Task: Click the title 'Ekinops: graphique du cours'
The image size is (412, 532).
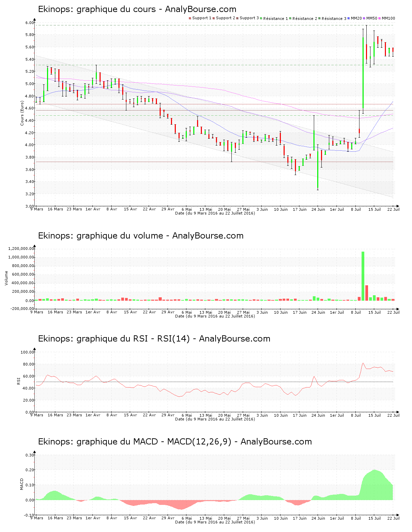Action: click(97, 9)
